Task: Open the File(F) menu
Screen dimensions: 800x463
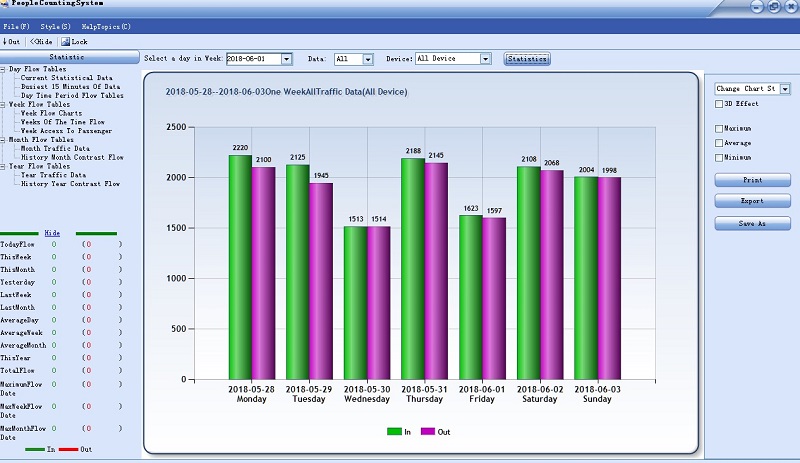Action: (16, 27)
